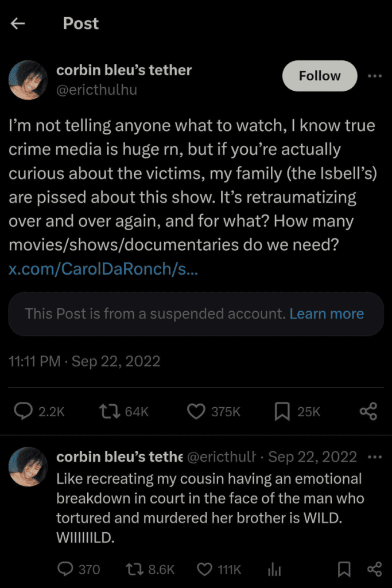Share the main post via share icon
Screen dimensions: 392x588
click(368, 411)
